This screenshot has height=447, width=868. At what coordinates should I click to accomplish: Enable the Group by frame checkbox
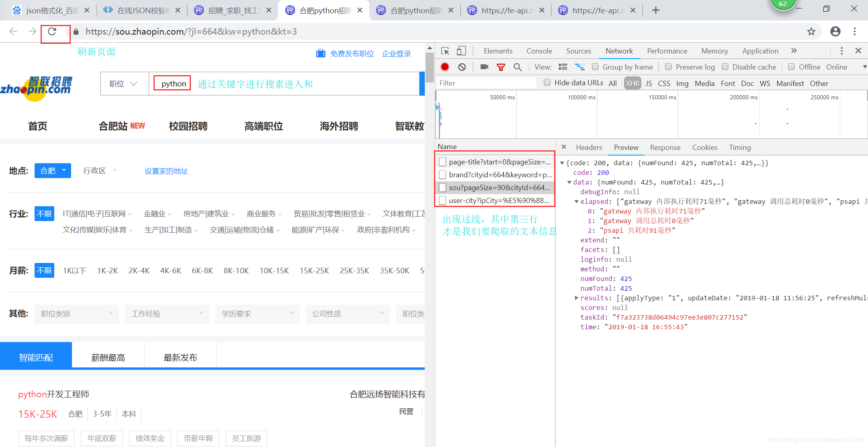pos(595,67)
